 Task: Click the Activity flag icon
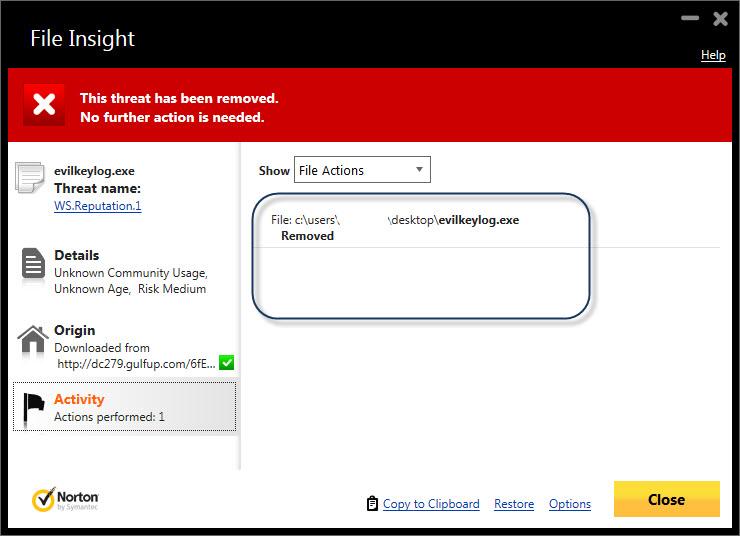coord(34,409)
